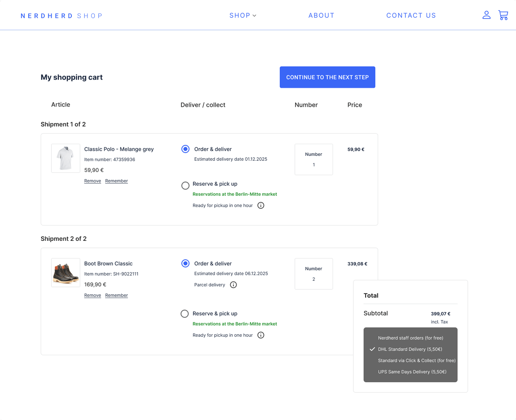Viewport: 516px width, 420px height.
Task: Open the user account icon
Action: [486, 15]
